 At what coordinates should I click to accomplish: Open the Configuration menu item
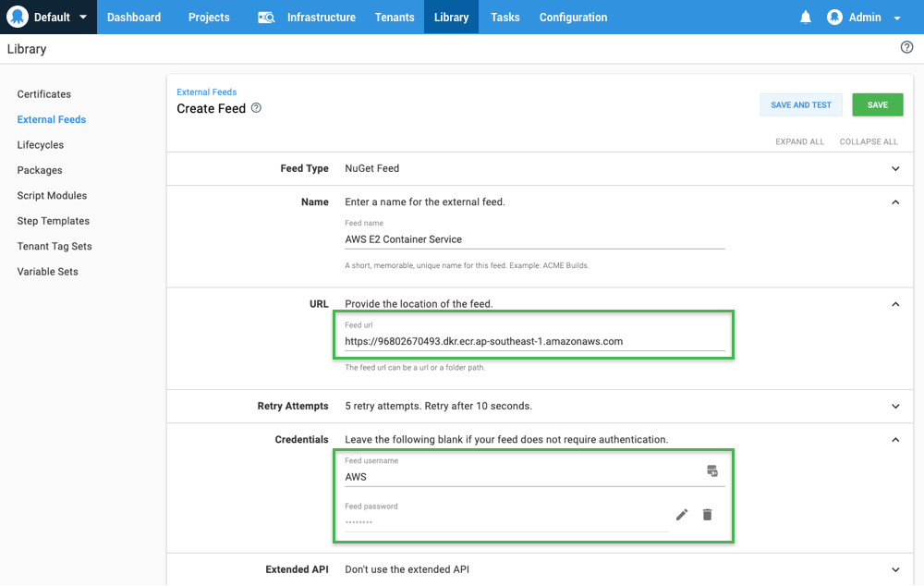coord(573,17)
